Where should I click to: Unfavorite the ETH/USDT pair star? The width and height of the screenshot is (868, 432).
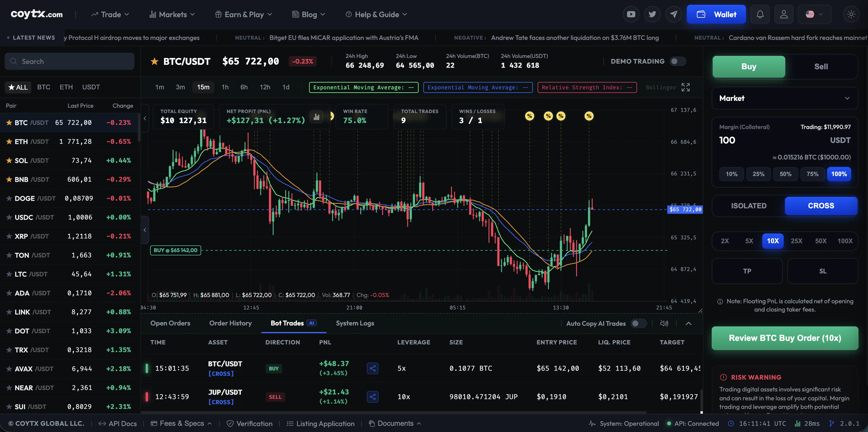[x=9, y=141]
